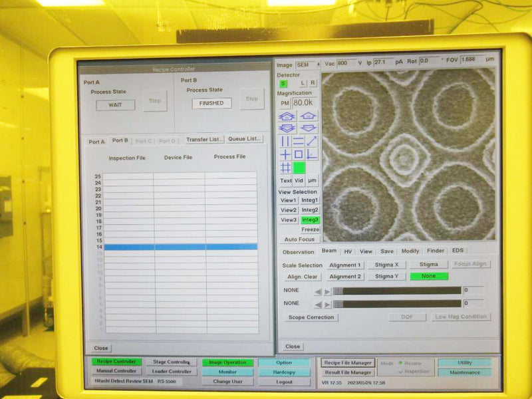Screen dimensions: 532x399
Task: Open the Modify tab
Action: [410, 251]
